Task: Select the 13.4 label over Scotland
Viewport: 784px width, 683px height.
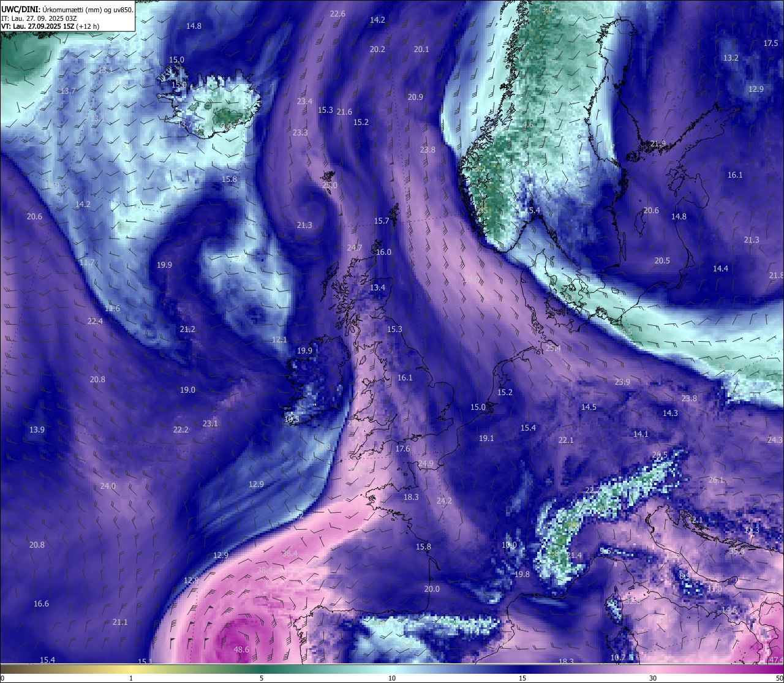Action: (x=377, y=287)
